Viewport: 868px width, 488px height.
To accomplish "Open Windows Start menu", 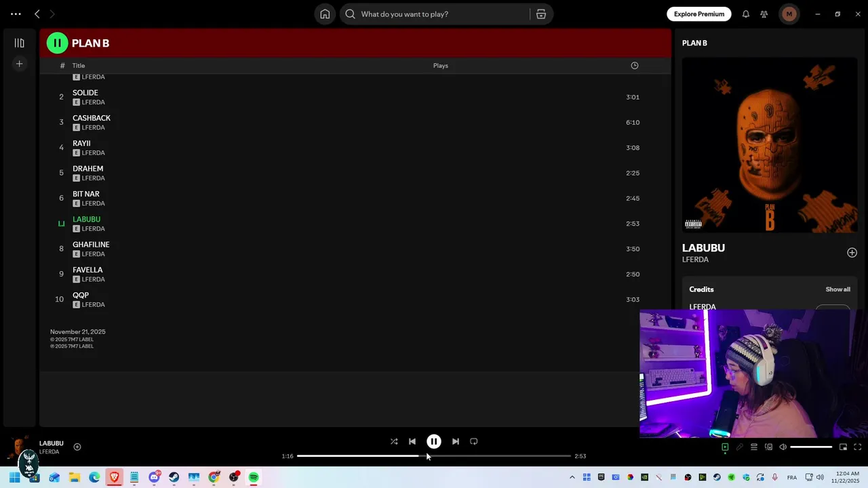I will click(x=14, y=477).
